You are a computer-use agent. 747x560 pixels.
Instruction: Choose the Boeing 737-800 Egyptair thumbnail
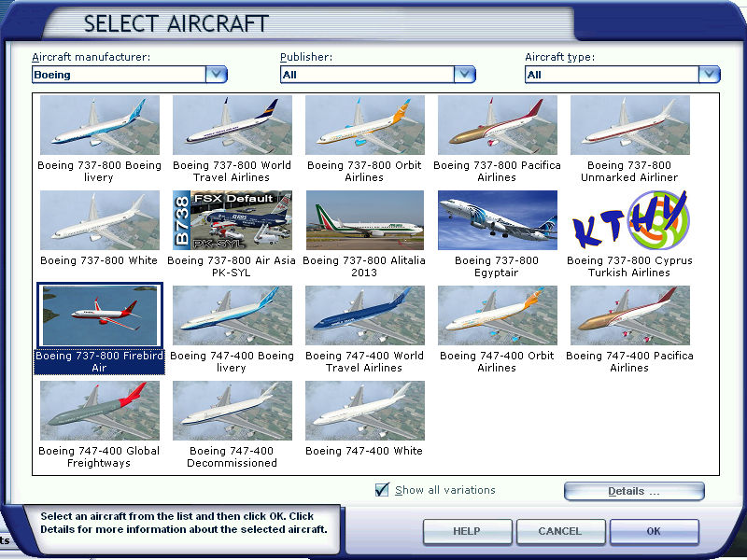pos(498,220)
